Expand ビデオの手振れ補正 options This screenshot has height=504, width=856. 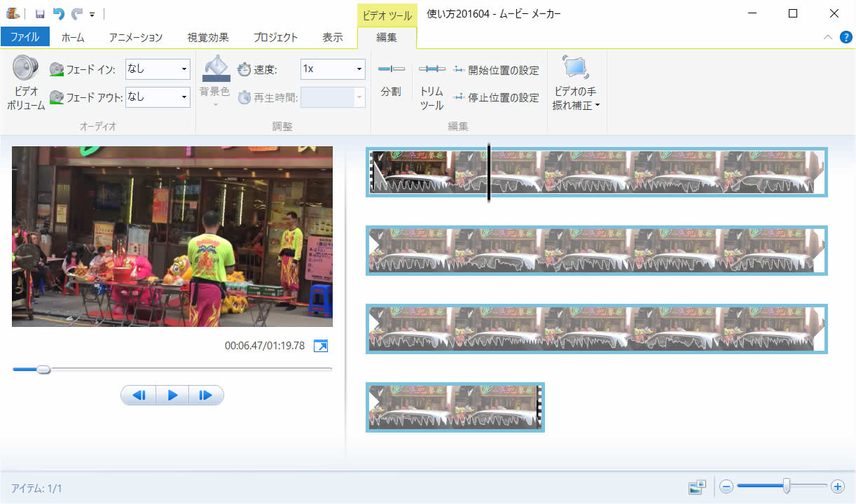coord(575,106)
